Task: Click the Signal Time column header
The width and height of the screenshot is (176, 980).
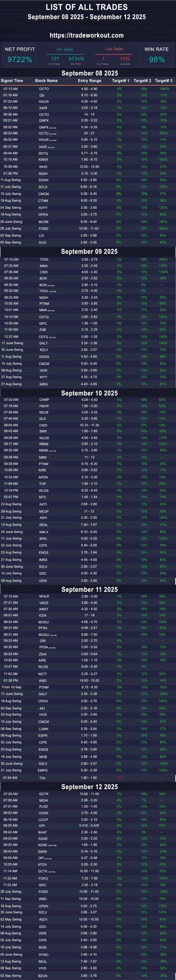Action: 12,81
